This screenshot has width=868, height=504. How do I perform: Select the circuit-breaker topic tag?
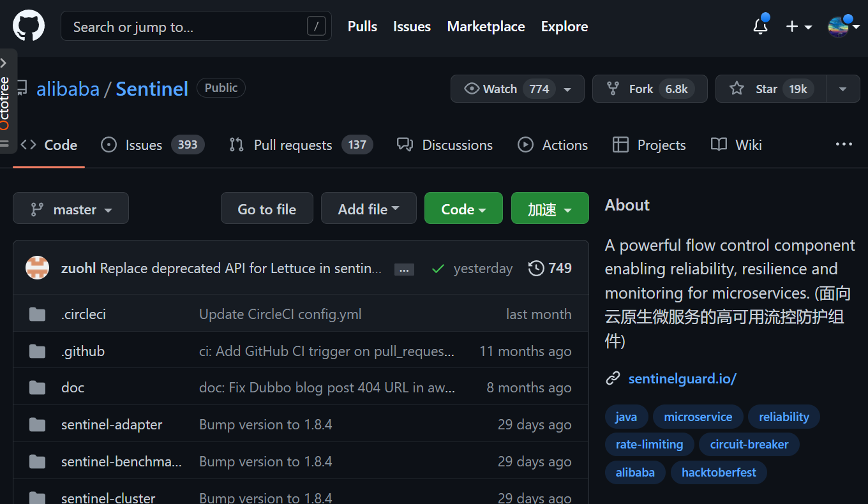coord(749,445)
